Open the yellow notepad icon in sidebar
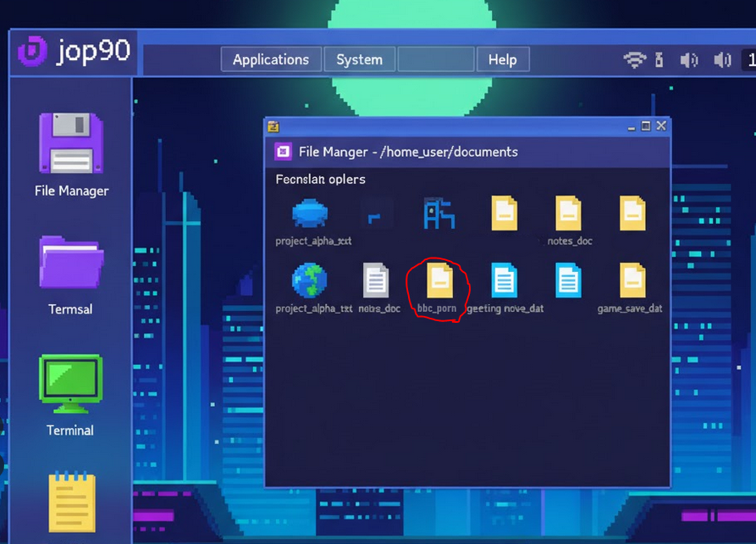 pyautogui.click(x=72, y=502)
